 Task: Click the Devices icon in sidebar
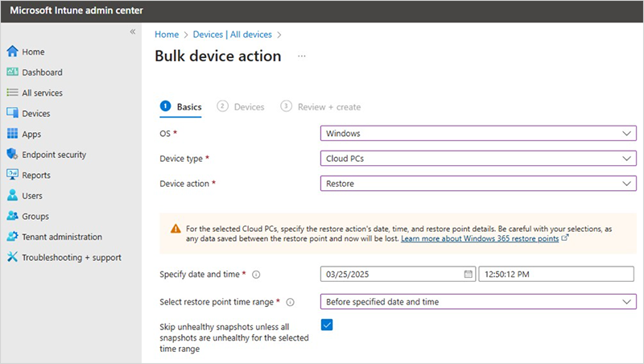click(x=12, y=114)
